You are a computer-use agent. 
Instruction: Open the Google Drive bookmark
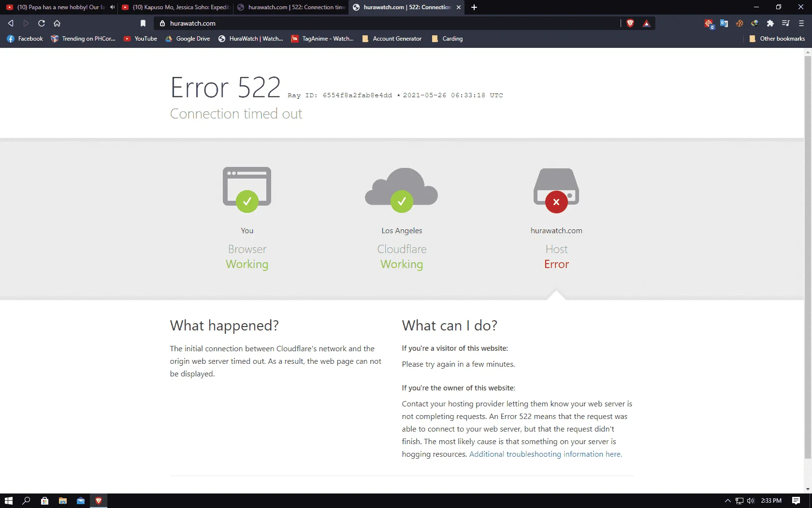pyautogui.click(x=188, y=39)
